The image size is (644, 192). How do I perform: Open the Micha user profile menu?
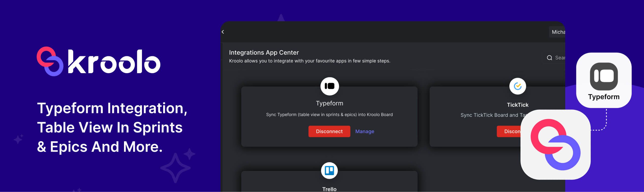558,32
